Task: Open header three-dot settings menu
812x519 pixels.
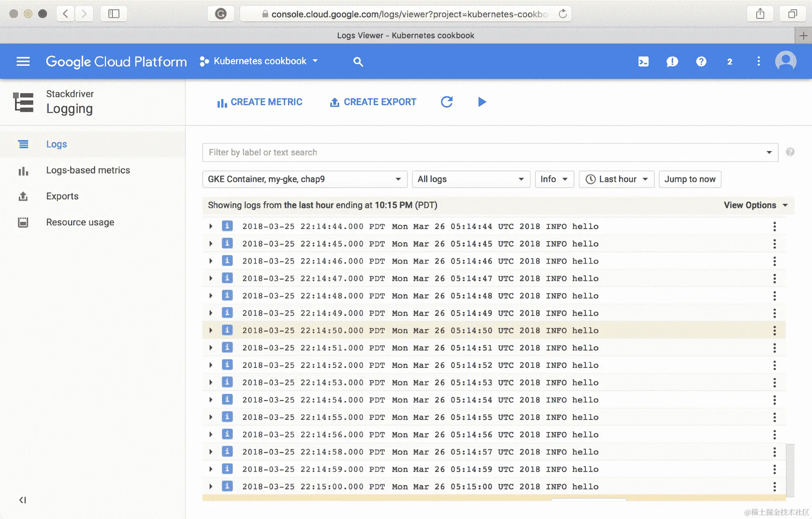Action: point(758,61)
